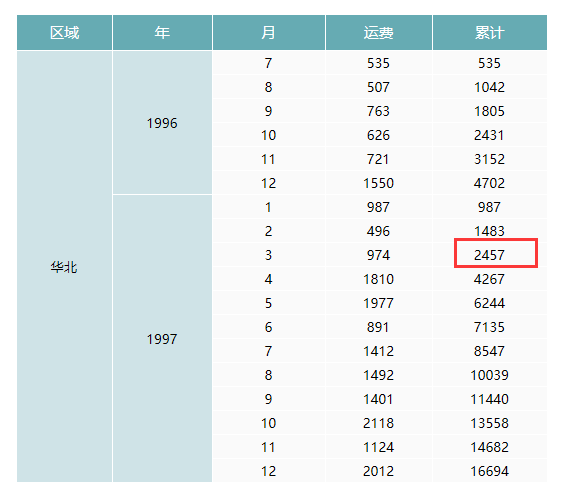Click the freight value 1977
Screen dimensions: 573x497
(379, 303)
